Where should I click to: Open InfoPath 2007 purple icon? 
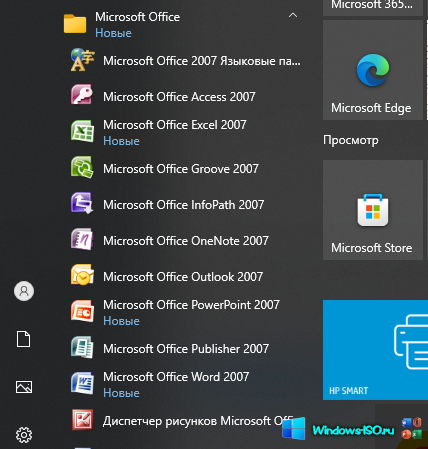click(x=82, y=203)
